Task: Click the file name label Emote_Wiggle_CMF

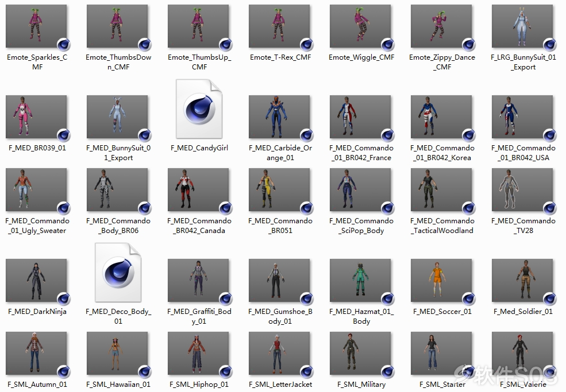Action: 361,57
